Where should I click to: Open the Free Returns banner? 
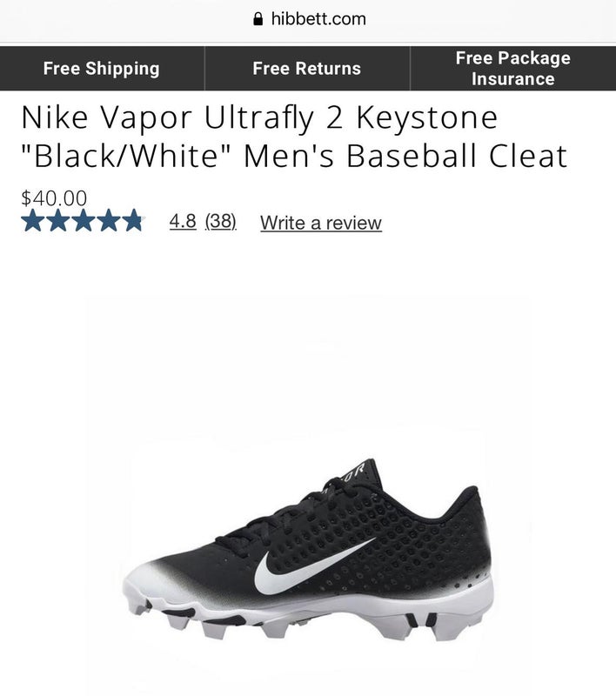(x=306, y=69)
